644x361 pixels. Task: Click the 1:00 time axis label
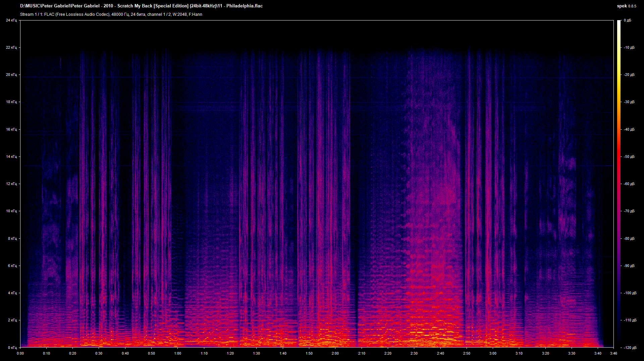point(178,353)
